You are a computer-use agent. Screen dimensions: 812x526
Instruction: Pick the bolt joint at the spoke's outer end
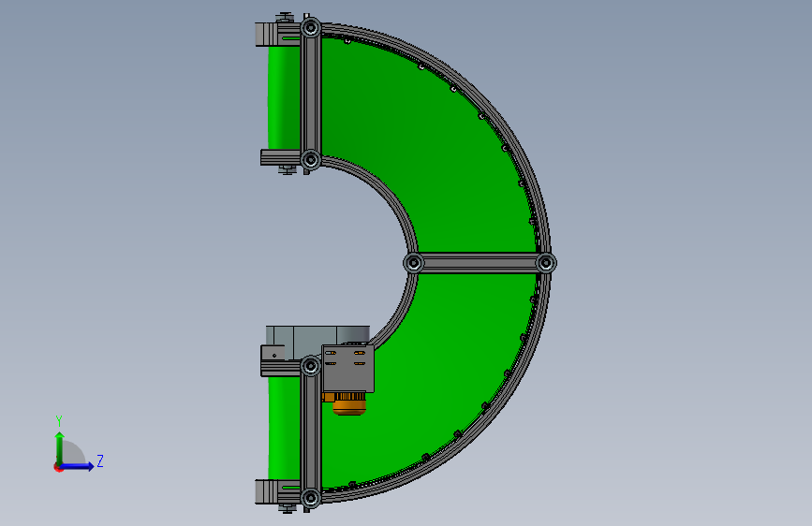point(546,263)
